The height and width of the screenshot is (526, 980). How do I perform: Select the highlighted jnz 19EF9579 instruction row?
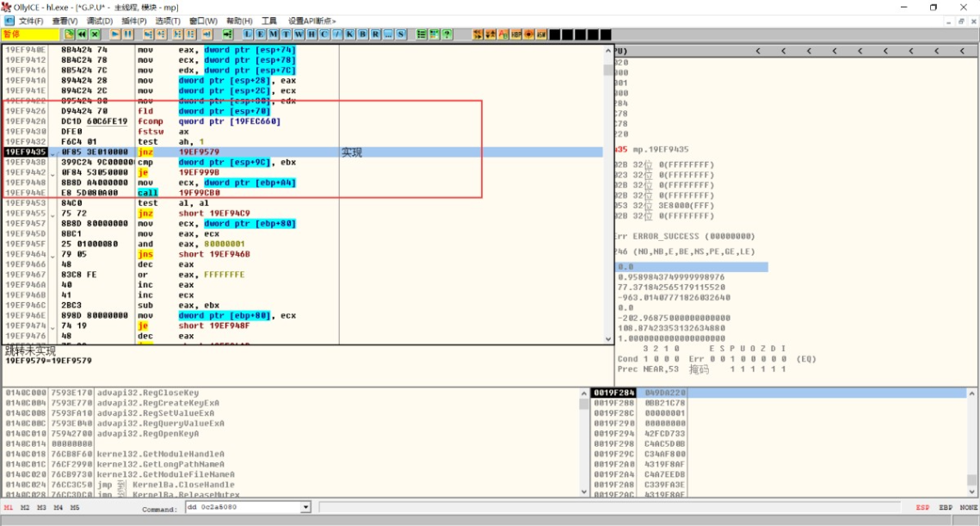(303, 152)
